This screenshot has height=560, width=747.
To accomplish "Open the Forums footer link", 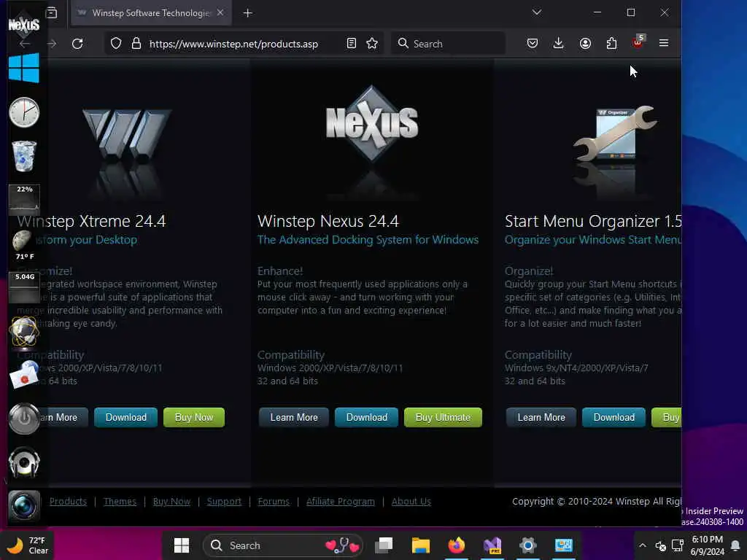I will 274,502.
